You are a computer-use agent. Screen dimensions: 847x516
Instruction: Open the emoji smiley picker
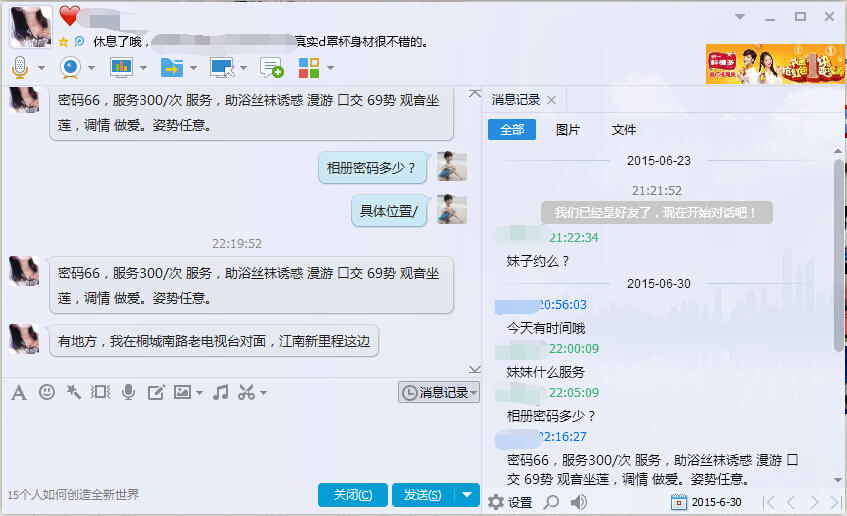[x=46, y=392]
